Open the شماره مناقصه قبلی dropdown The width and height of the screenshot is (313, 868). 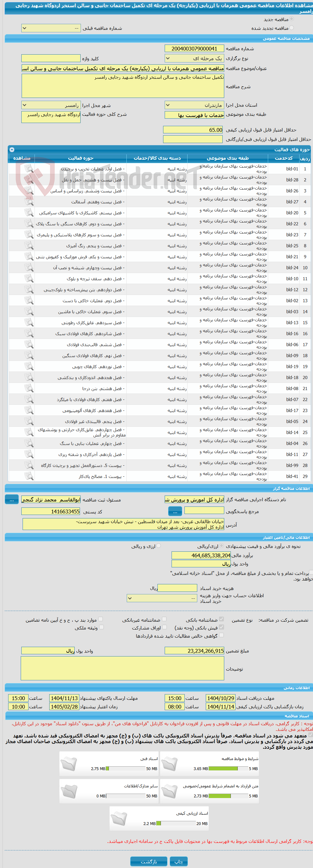[51, 28]
